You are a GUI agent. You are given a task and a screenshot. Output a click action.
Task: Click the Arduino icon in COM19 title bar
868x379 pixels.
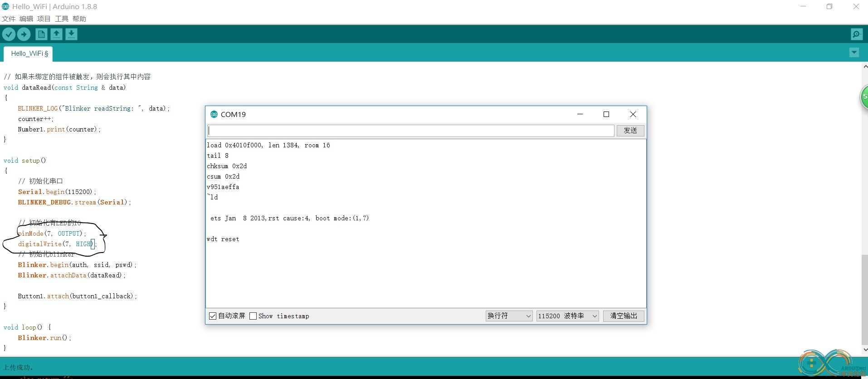coord(214,114)
